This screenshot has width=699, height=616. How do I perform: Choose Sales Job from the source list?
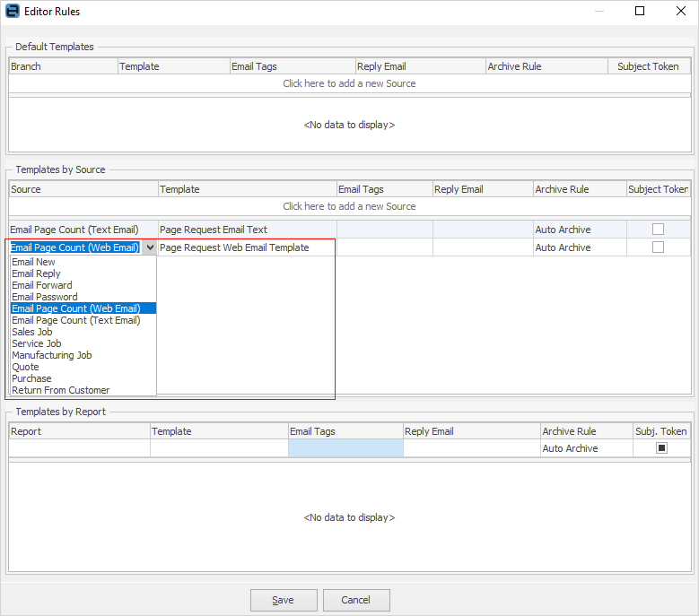point(32,332)
